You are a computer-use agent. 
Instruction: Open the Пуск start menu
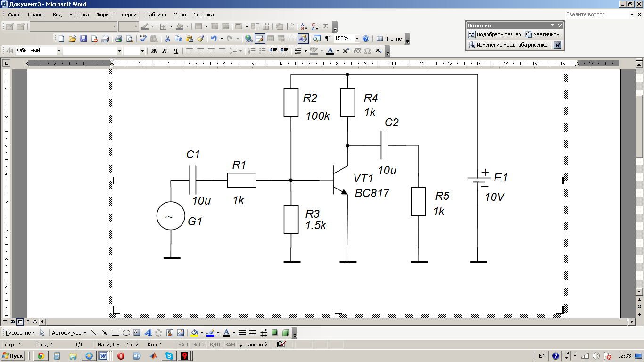13,356
